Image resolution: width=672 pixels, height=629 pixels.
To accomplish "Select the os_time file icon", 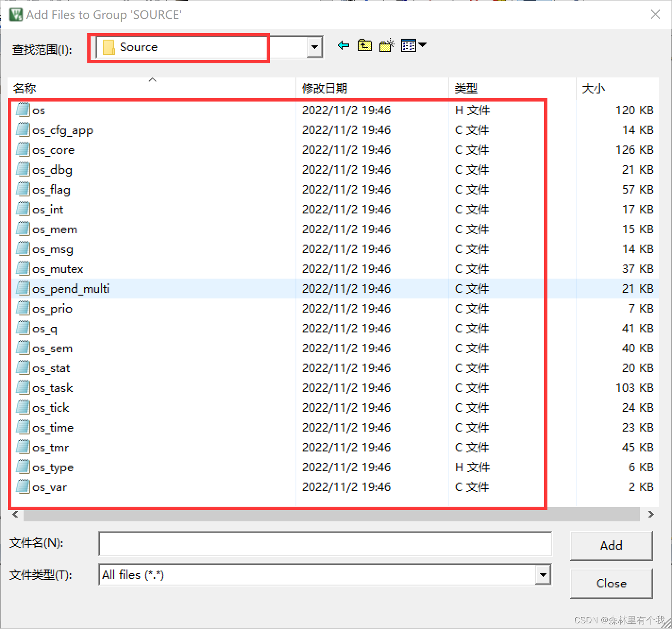I will (x=23, y=427).
